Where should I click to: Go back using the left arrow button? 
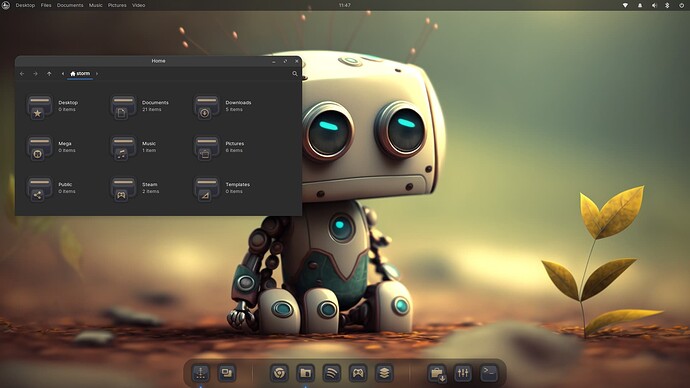tap(22, 73)
